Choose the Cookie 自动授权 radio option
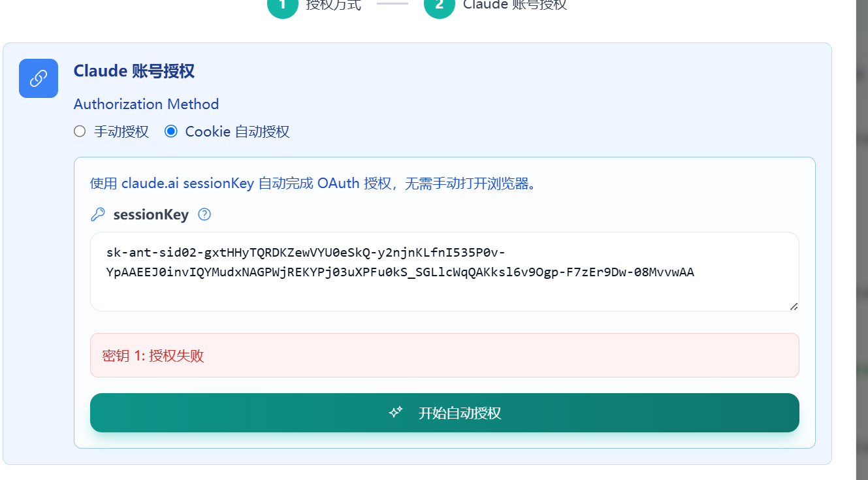The image size is (868, 480). tap(171, 131)
